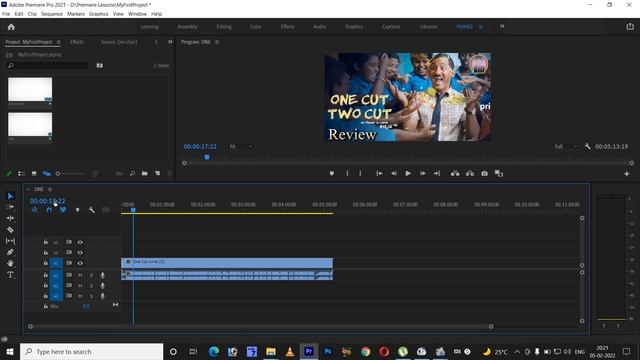
Task: Toggle V2 track output eye
Action: point(80,253)
